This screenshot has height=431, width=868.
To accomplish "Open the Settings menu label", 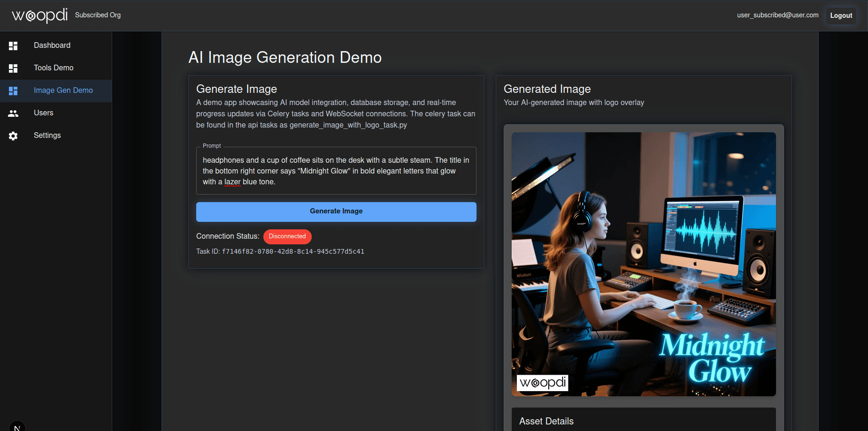I will pyautogui.click(x=47, y=136).
